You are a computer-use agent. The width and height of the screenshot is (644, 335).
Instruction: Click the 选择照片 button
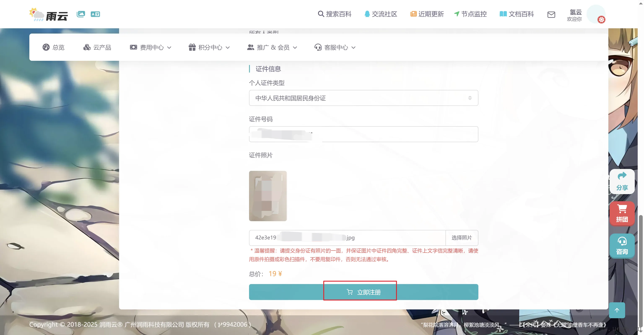point(461,238)
